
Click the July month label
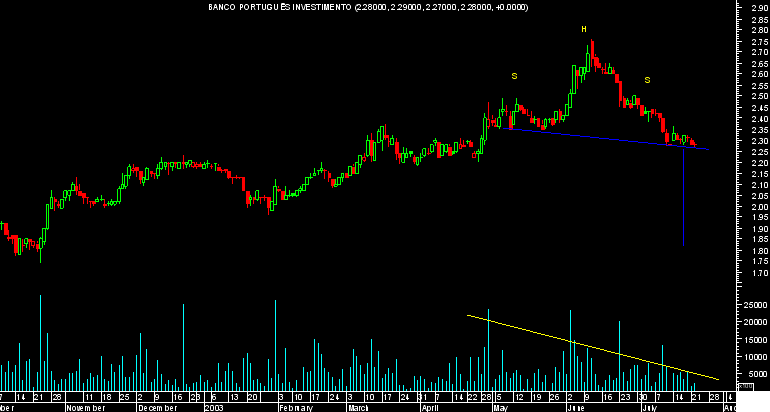tap(650, 408)
